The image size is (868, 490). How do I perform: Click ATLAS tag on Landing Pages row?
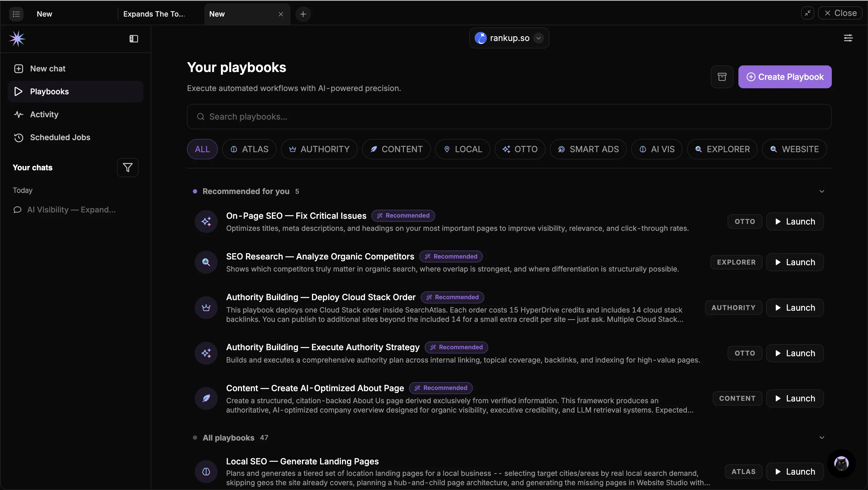coord(743,471)
